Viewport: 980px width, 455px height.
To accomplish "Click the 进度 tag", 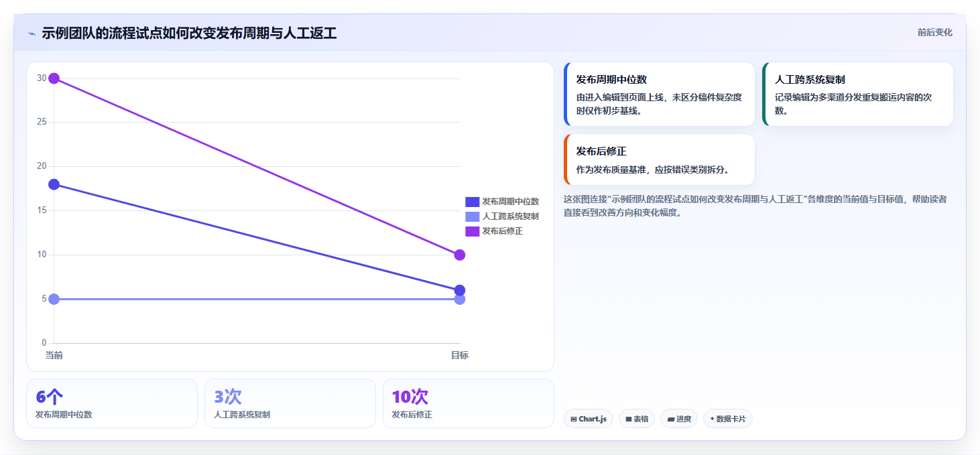I will pyautogui.click(x=679, y=419).
